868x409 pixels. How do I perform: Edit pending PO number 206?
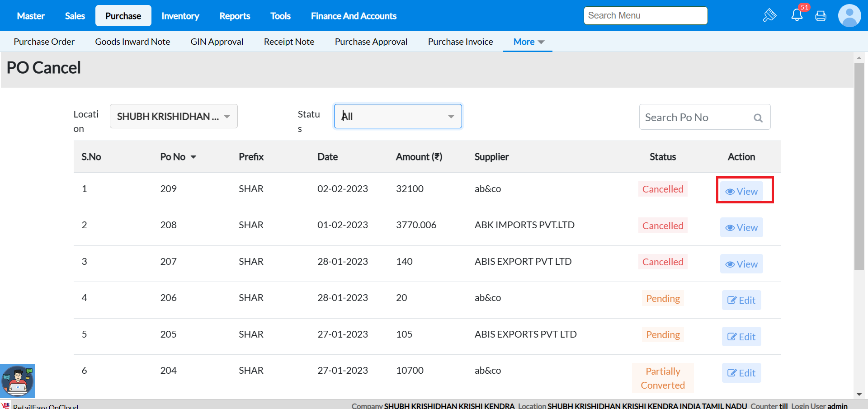pyautogui.click(x=741, y=301)
